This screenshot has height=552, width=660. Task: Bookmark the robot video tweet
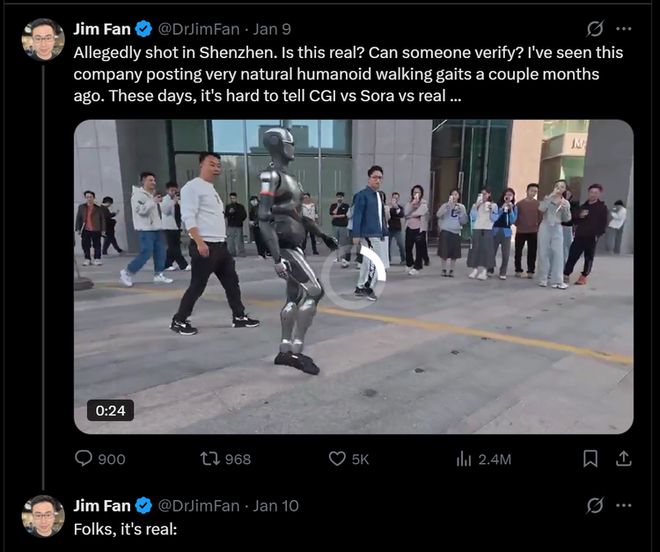pyautogui.click(x=590, y=459)
